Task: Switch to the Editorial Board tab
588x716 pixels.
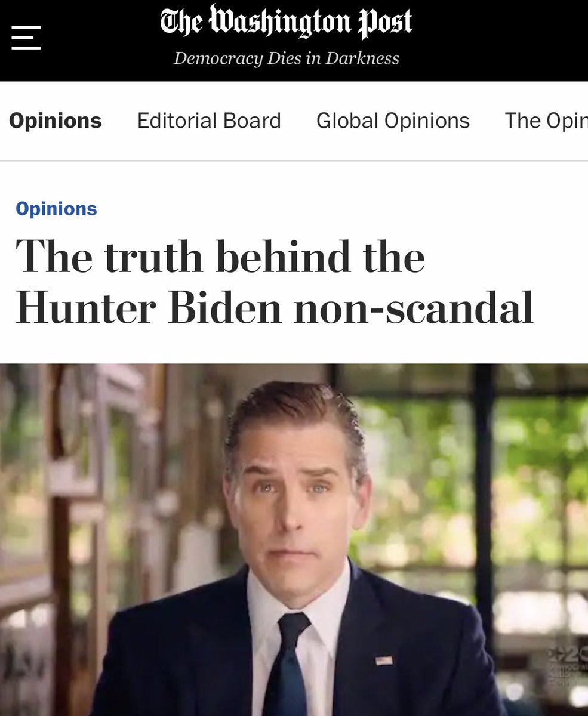Action: pos(209,121)
